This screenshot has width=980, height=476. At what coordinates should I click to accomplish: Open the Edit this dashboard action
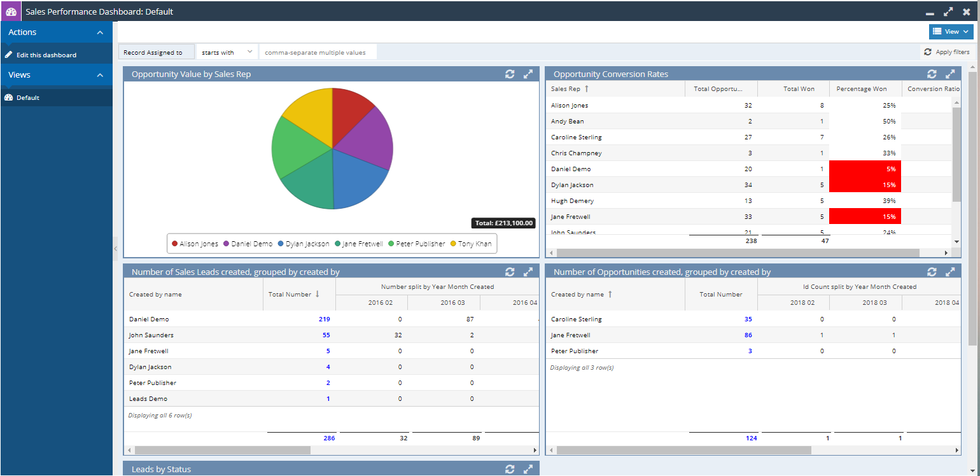[x=46, y=55]
